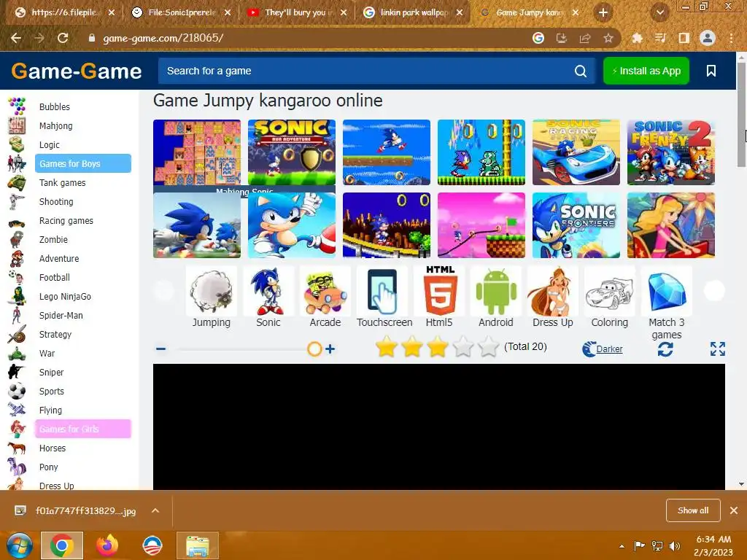Bookmark this page with the star icon
The width and height of the screenshot is (747, 560).
coord(608,38)
